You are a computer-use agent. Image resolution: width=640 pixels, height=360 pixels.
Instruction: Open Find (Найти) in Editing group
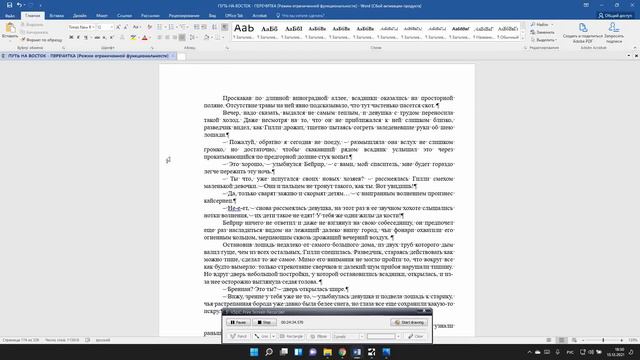[x=541, y=24]
